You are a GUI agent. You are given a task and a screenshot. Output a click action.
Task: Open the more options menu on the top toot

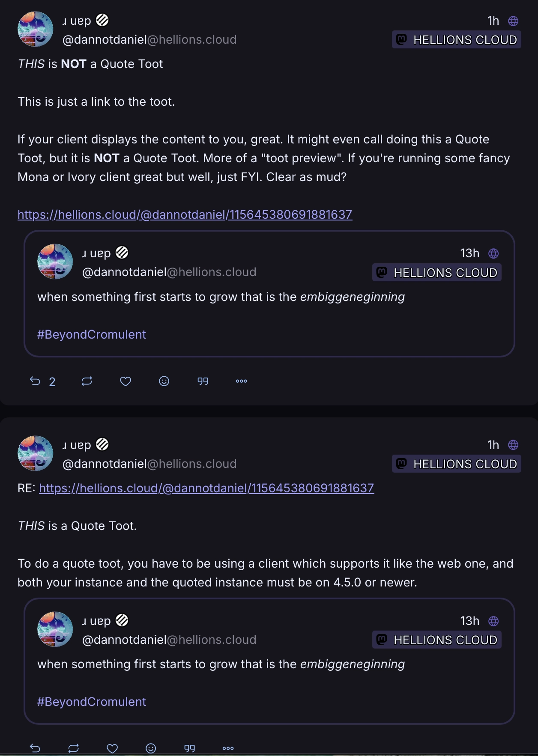[x=241, y=381]
